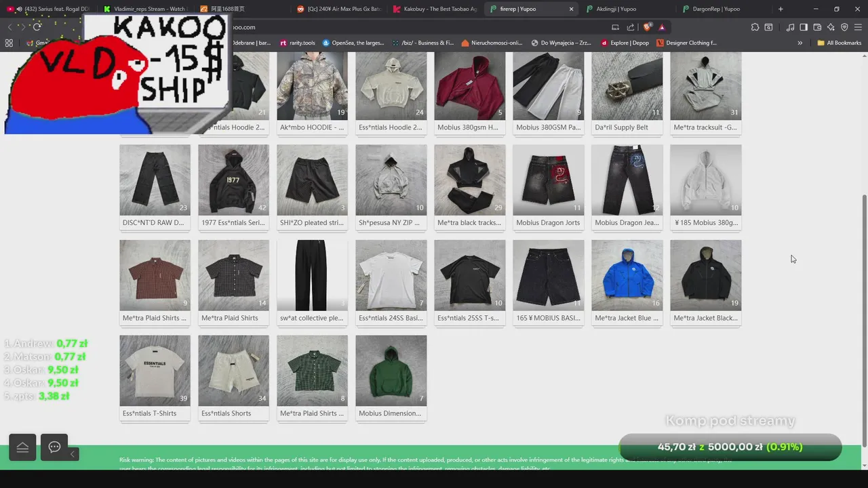868x488 pixels.
Task: Open a new tab with the plus button
Action: (781, 9)
